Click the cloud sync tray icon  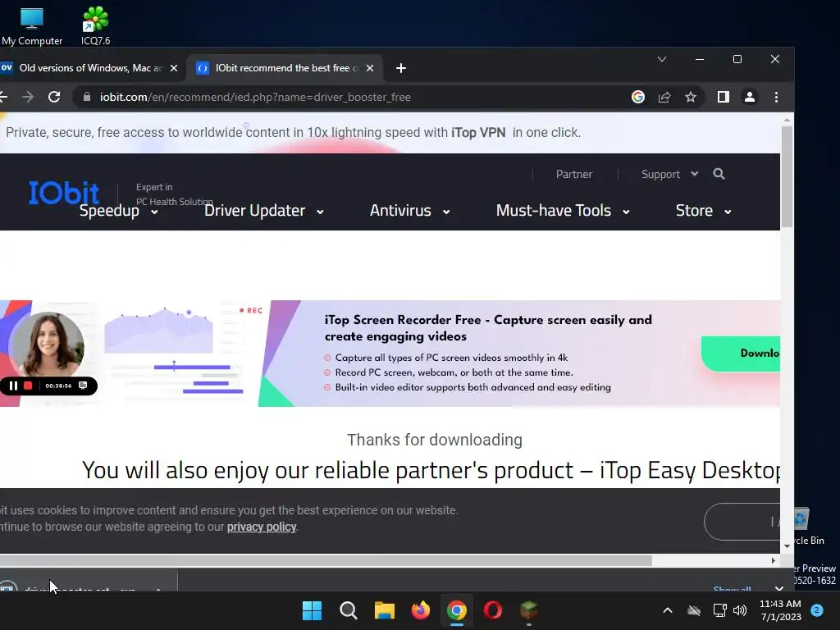coord(694,610)
